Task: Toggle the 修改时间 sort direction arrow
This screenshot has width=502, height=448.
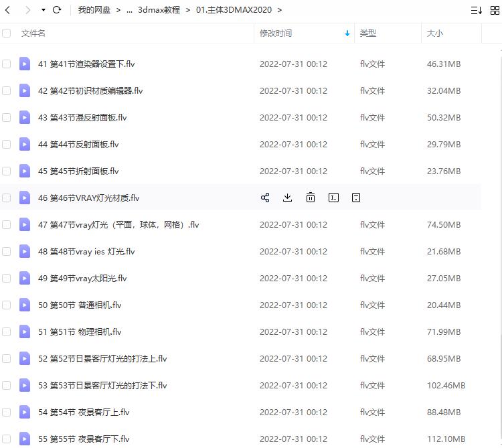Action: (347, 33)
